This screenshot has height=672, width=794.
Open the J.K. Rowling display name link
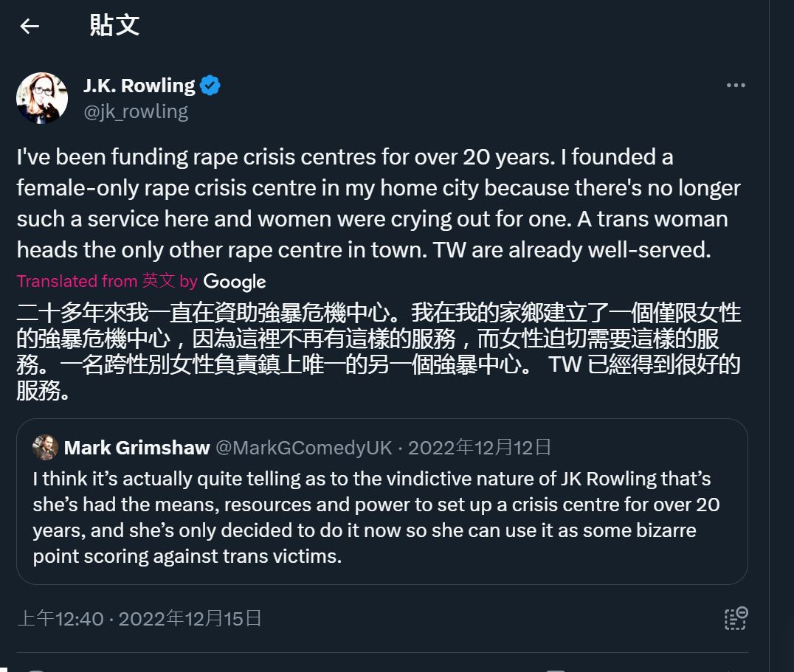coord(139,86)
